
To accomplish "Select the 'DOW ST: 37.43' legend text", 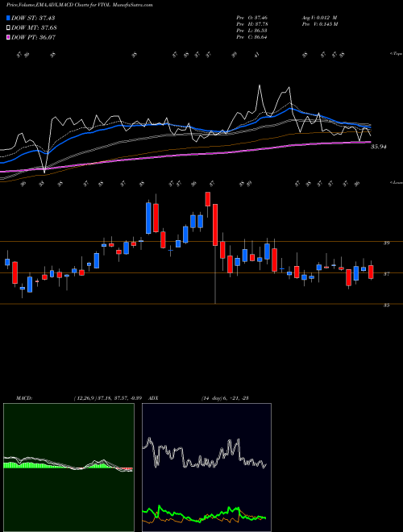I will (x=33, y=18).
